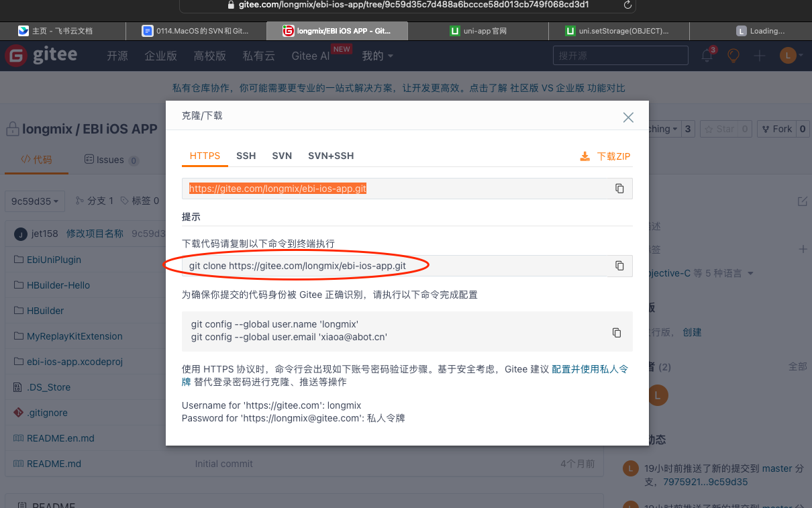Open the README.en.md file
Screen dimensions: 812x508
[60, 438]
